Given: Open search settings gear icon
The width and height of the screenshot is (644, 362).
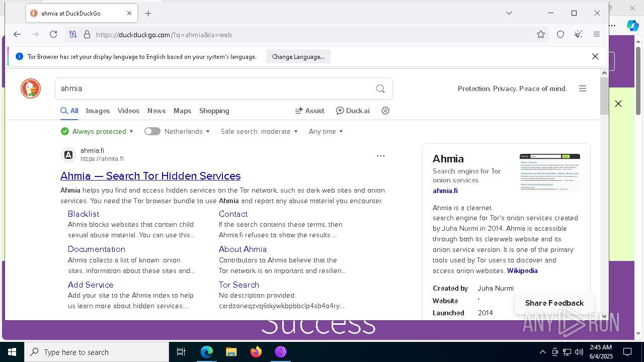Looking at the screenshot, I should coord(385,111).
